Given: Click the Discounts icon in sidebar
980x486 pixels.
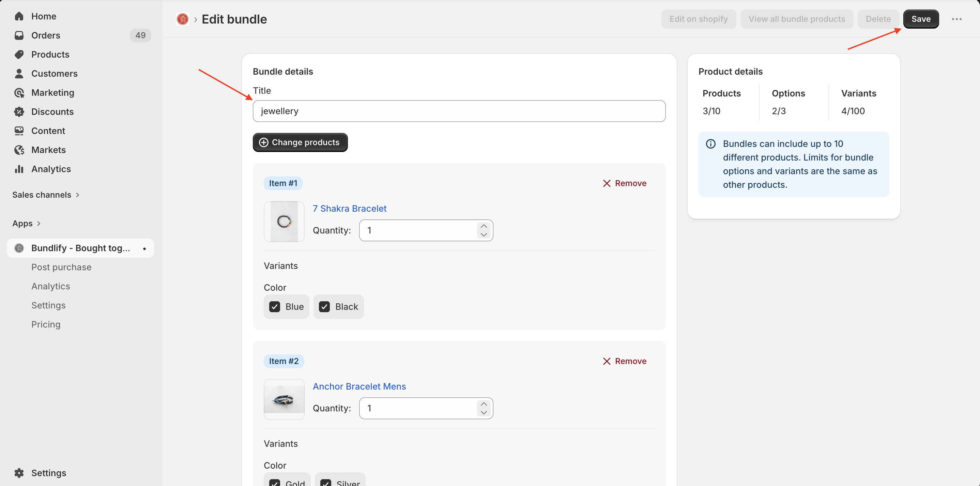Looking at the screenshot, I should [x=19, y=112].
